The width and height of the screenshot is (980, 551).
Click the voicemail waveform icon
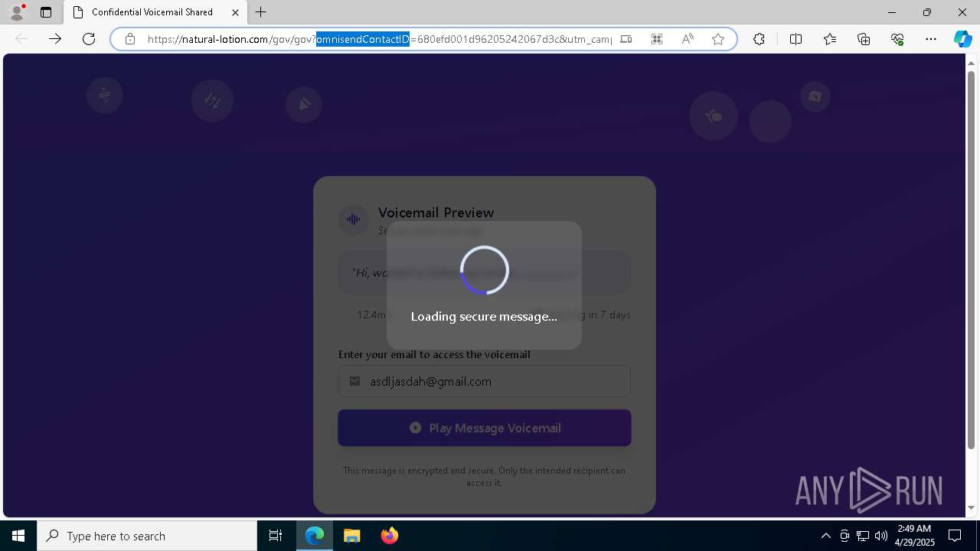pos(353,220)
